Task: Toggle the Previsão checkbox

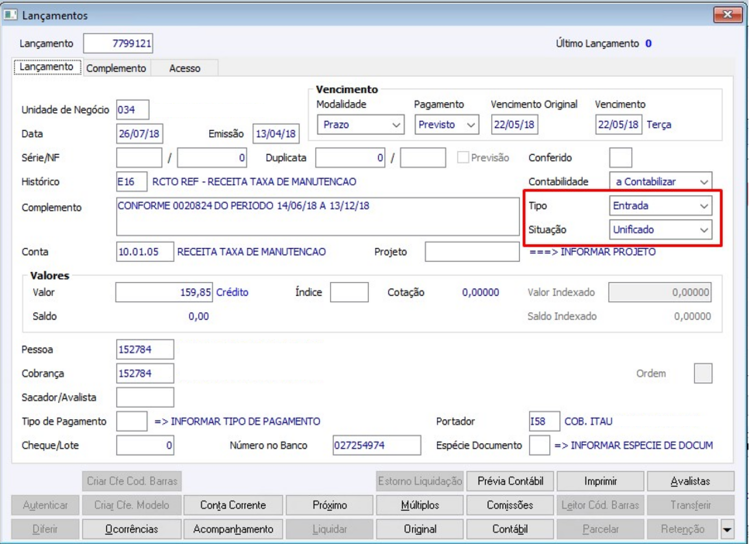Action: click(x=463, y=158)
